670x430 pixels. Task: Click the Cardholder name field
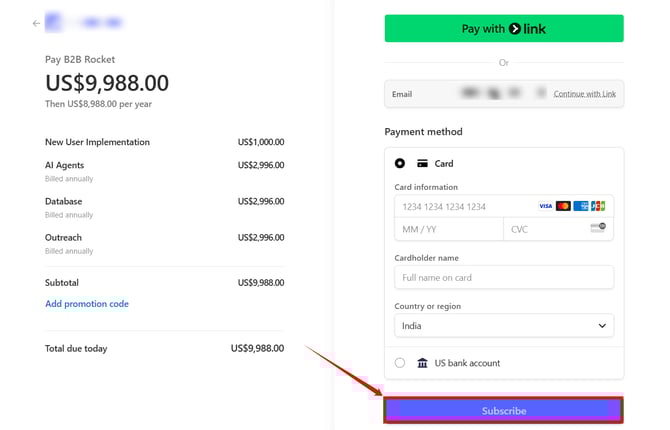(503, 277)
